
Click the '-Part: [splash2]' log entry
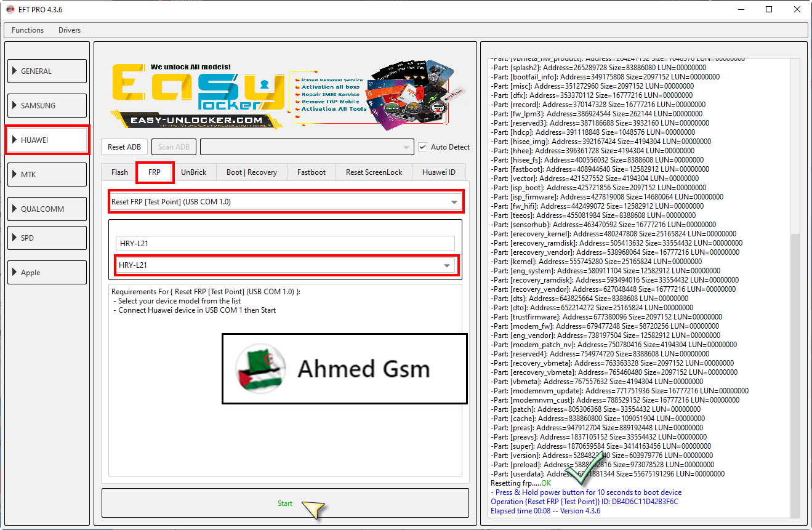(598, 68)
